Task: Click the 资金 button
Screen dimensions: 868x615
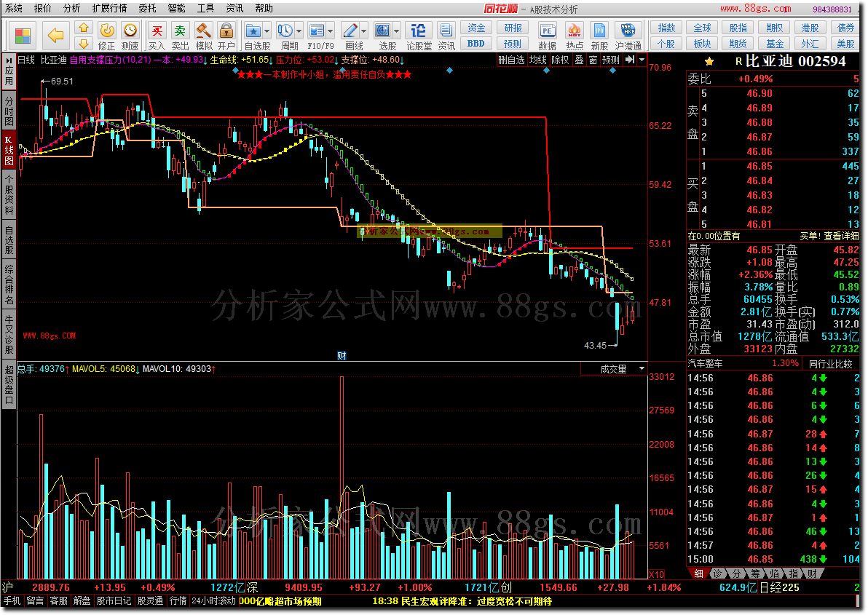Action: 476,28
